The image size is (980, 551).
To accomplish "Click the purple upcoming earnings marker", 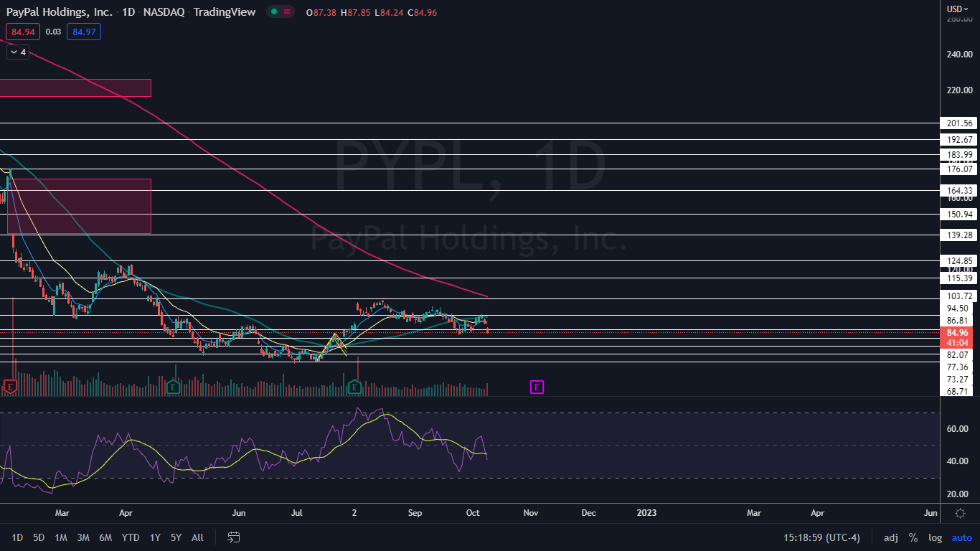I will click(x=537, y=387).
